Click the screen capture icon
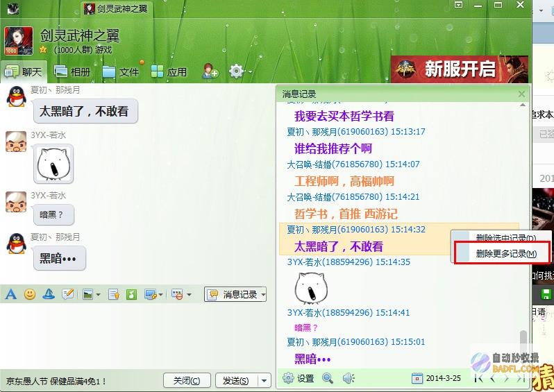Viewport: 554px width, 392px height. click(151, 294)
